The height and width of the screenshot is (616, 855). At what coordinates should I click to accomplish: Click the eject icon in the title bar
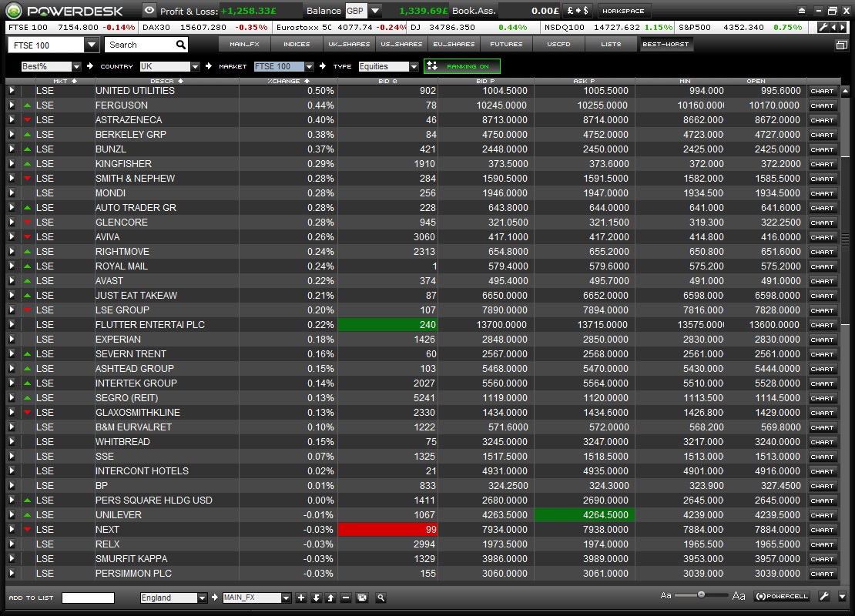[x=802, y=10]
